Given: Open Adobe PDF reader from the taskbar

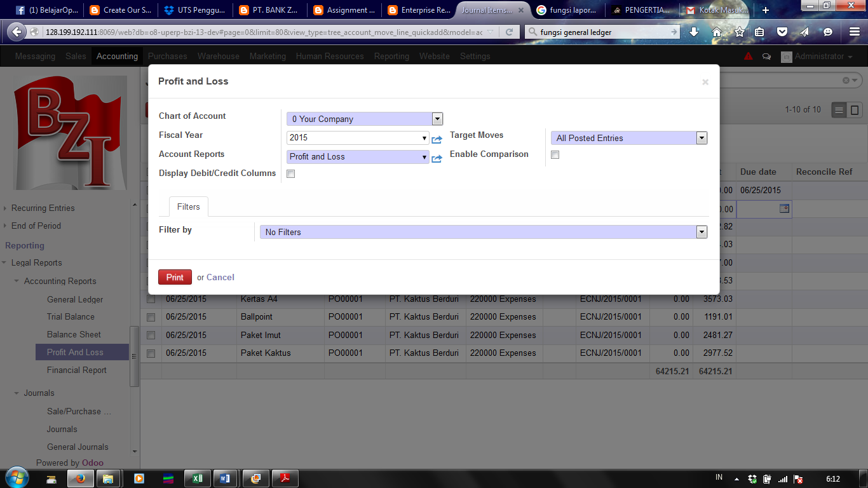Looking at the screenshot, I should click(285, 478).
